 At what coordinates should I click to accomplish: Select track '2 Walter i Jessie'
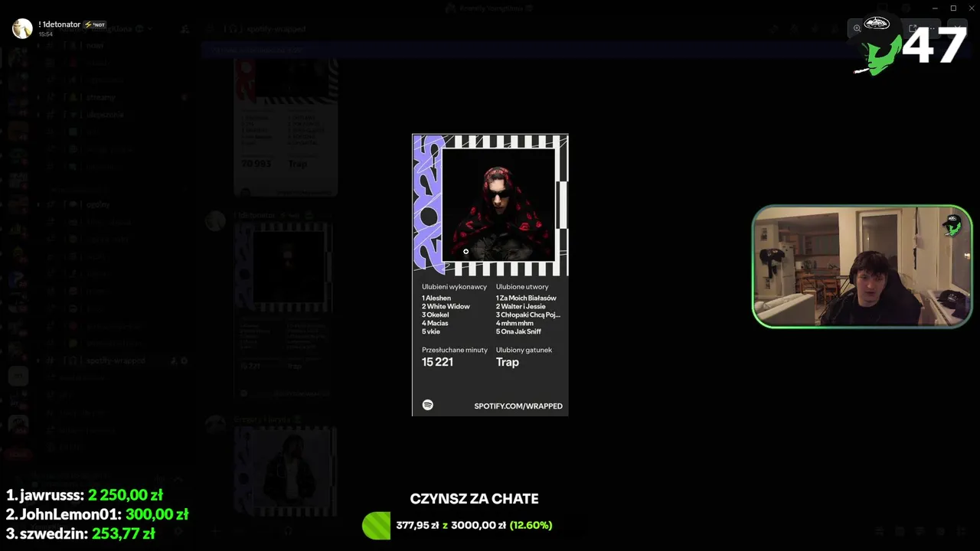(x=521, y=306)
